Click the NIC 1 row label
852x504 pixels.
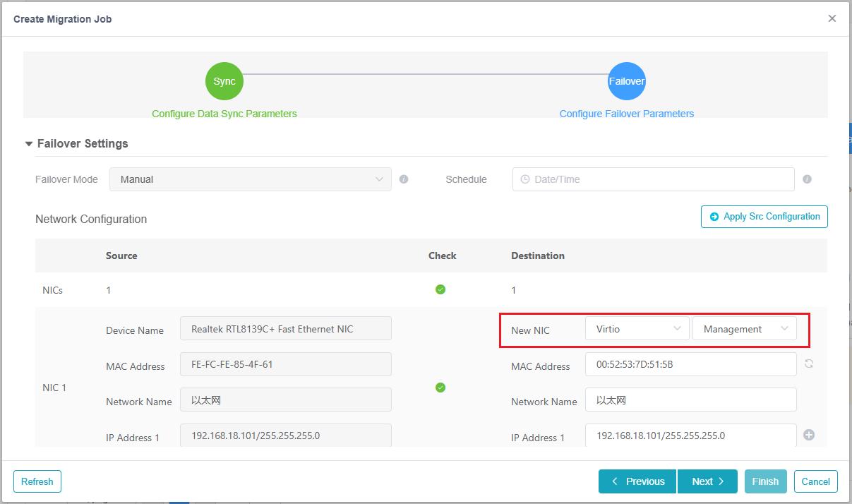click(54, 388)
